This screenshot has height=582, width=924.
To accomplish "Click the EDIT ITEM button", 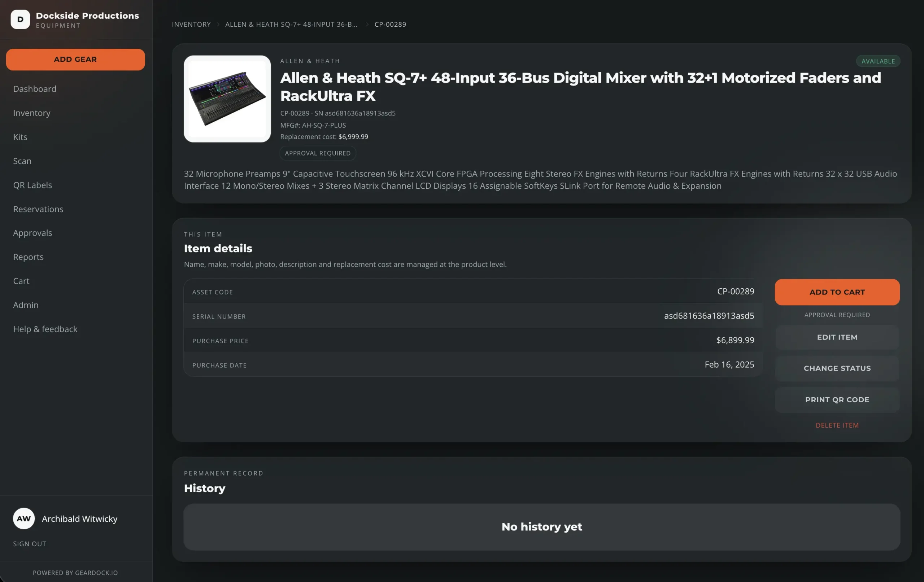I will coord(837,338).
